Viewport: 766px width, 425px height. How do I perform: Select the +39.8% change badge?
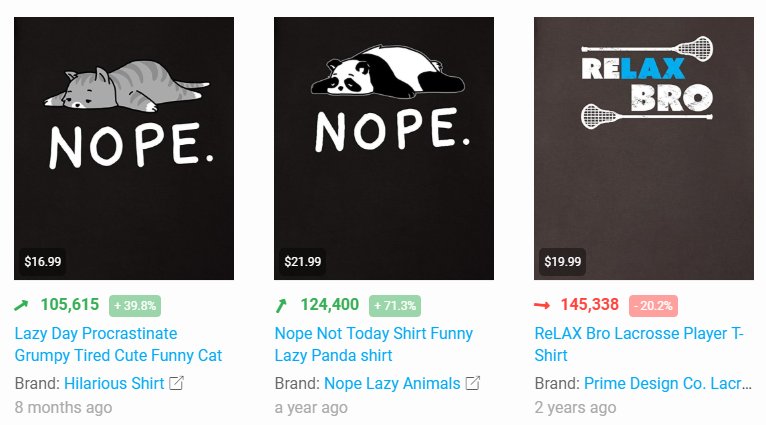[135, 306]
